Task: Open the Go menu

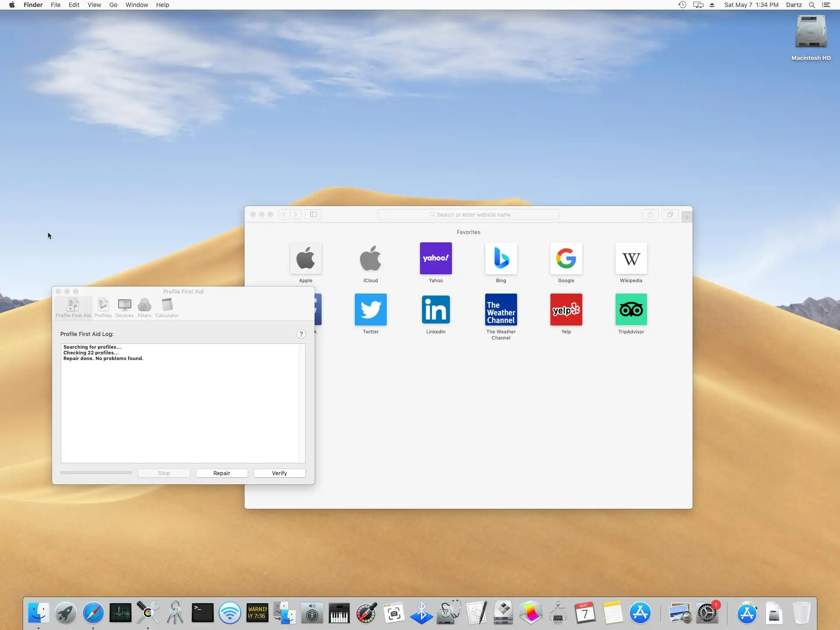Action: [113, 5]
